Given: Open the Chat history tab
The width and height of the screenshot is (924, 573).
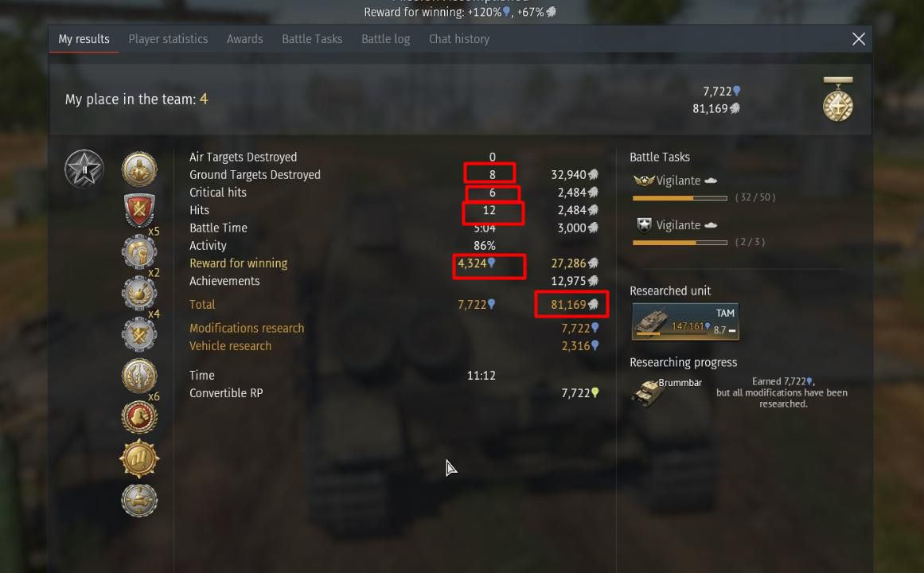Looking at the screenshot, I should 459,39.
